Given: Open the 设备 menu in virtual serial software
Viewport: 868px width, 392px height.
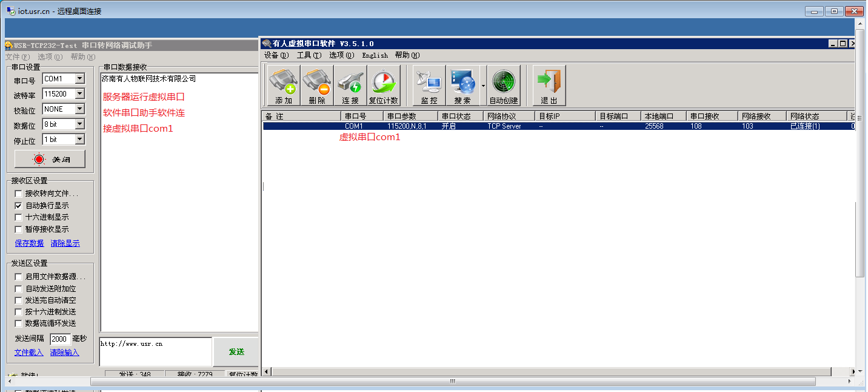Looking at the screenshot, I should click(x=276, y=55).
